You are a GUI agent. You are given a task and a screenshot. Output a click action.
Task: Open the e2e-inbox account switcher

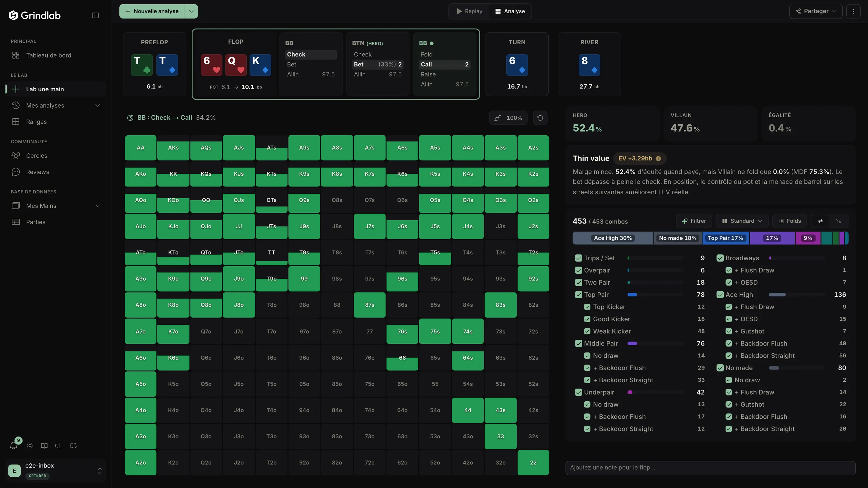(x=56, y=471)
